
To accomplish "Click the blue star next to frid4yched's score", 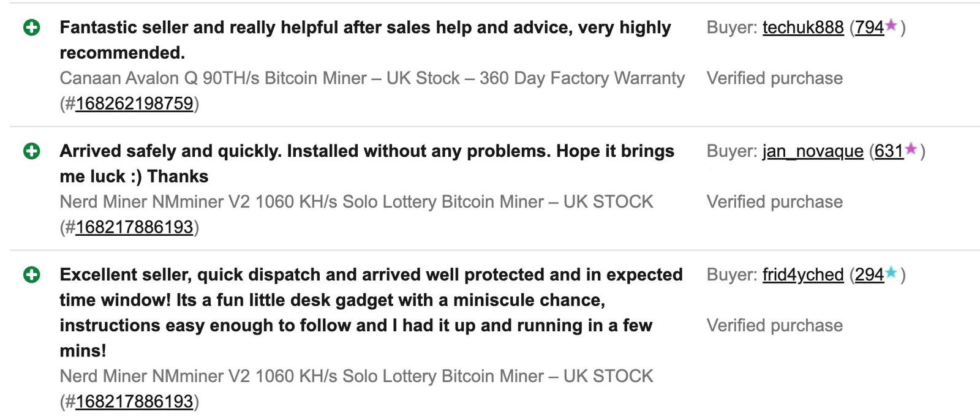I will click(x=891, y=272).
